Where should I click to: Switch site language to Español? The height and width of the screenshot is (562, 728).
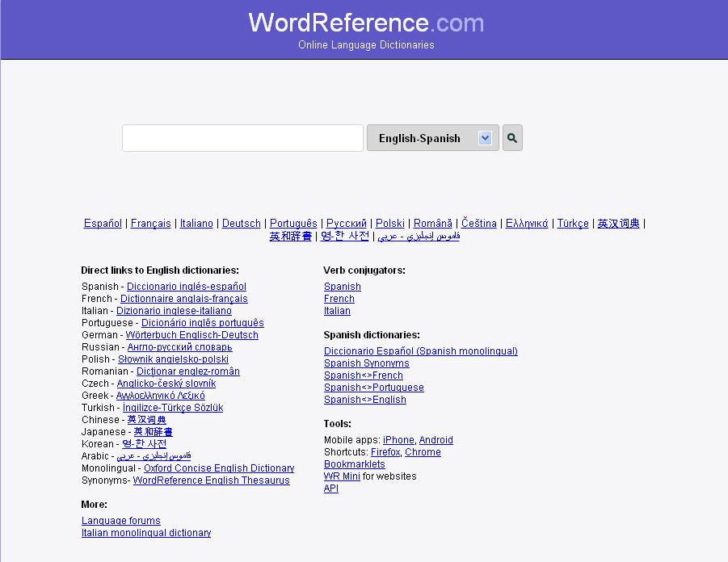(x=103, y=223)
